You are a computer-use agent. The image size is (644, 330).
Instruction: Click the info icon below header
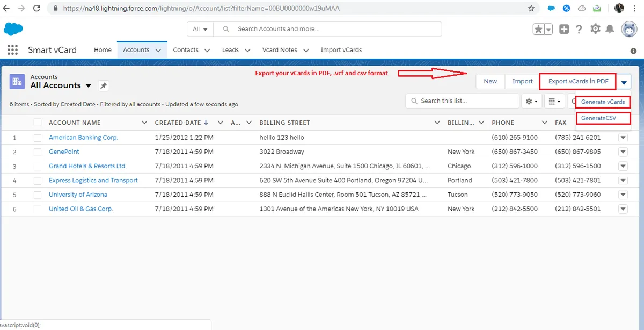tap(633, 51)
